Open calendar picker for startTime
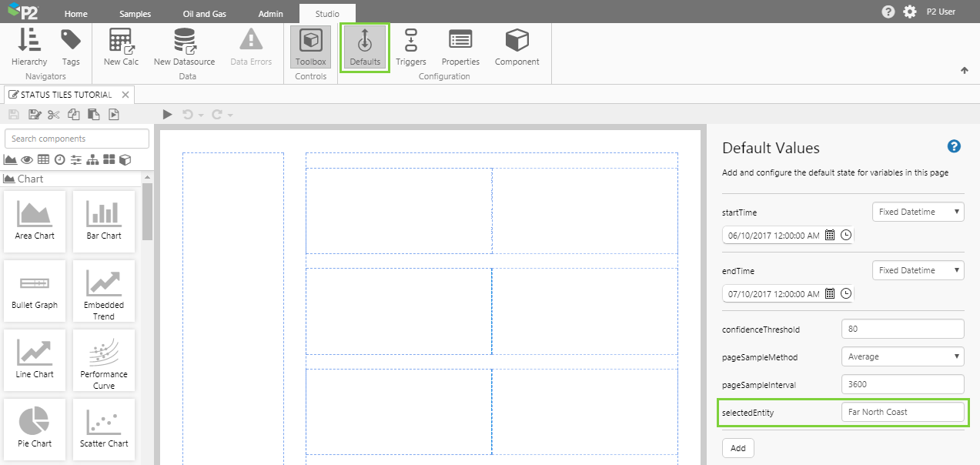 point(830,236)
